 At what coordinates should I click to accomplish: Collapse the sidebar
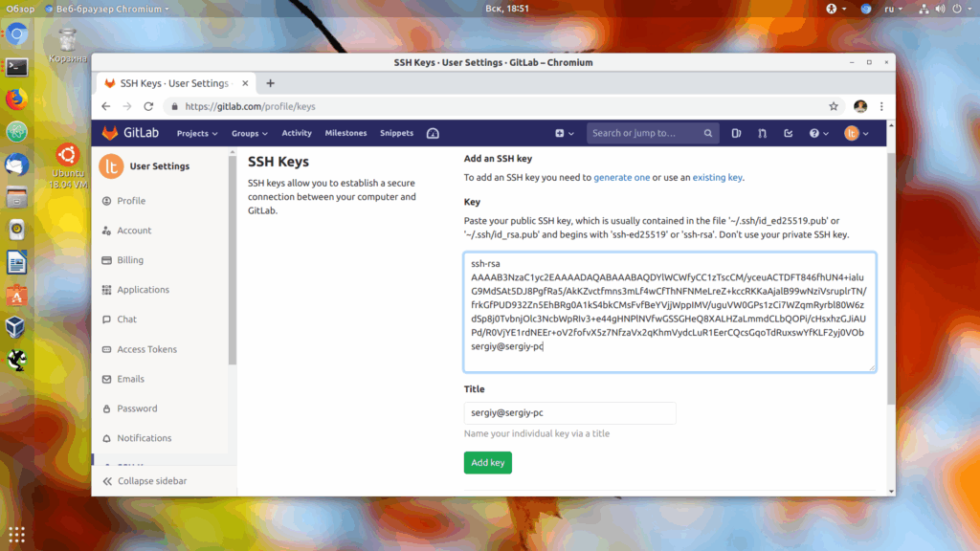[145, 481]
